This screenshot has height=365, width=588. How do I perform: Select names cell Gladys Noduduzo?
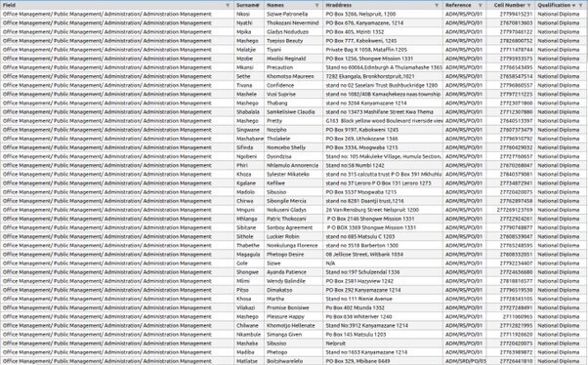click(x=294, y=32)
